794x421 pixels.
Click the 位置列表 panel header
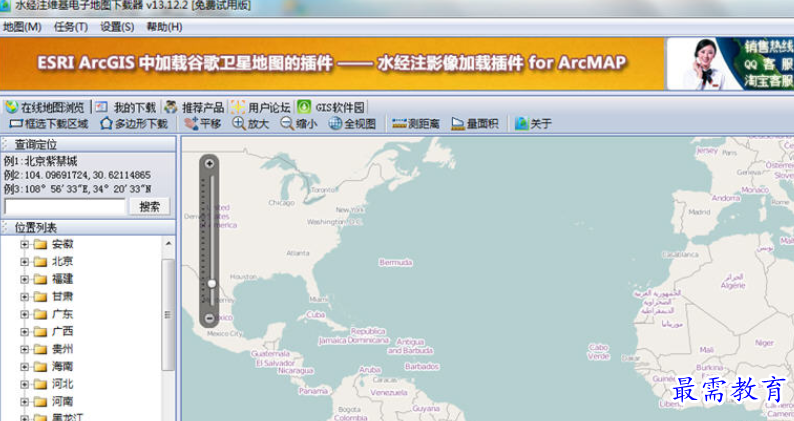click(x=88, y=227)
